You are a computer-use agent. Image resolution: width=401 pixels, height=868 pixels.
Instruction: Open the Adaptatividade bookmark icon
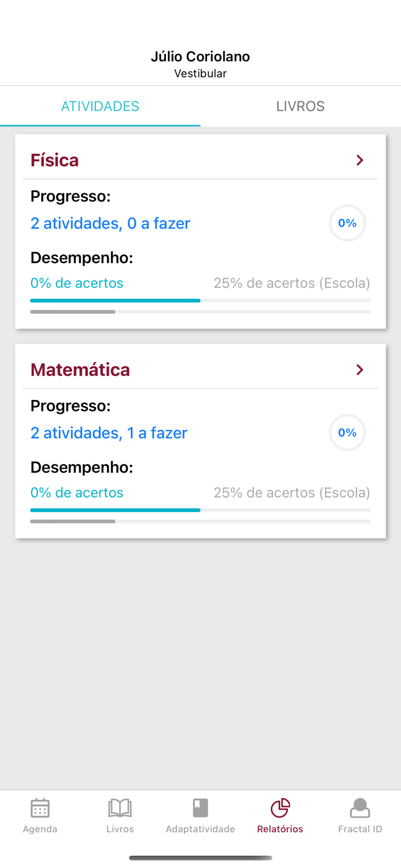200,809
